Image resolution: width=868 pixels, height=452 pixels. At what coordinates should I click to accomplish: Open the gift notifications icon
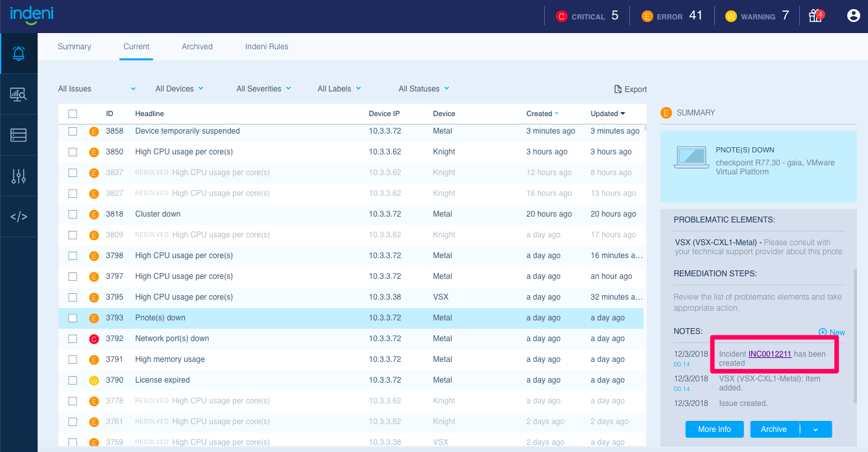tap(815, 16)
